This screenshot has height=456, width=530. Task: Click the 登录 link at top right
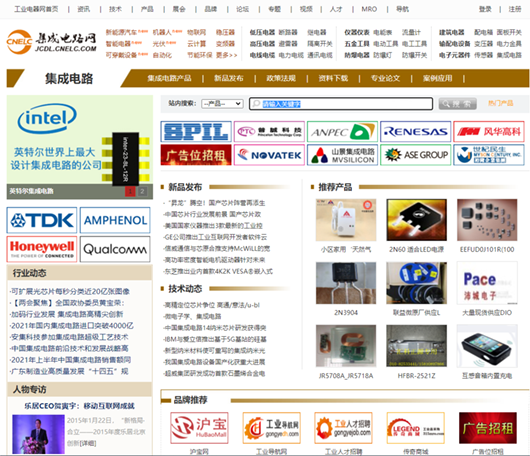pos(485,9)
